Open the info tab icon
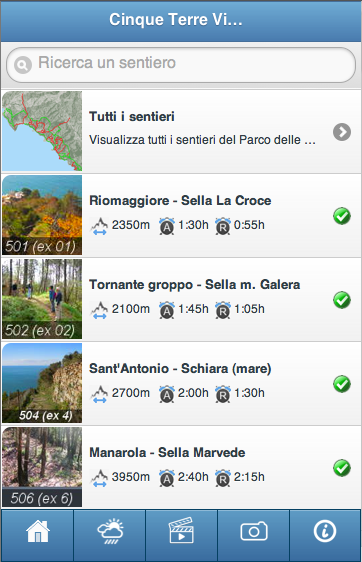Image resolution: width=362 pixels, height=562 pixels. (325, 531)
